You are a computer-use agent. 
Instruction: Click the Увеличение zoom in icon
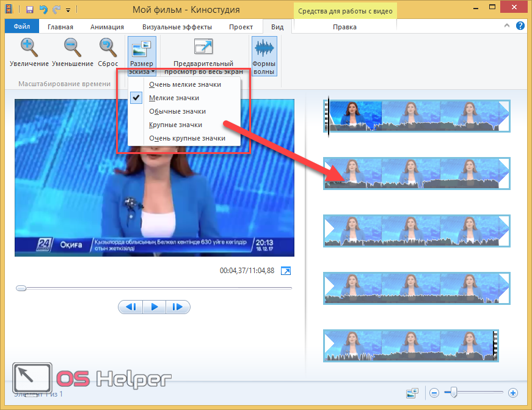[28, 48]
